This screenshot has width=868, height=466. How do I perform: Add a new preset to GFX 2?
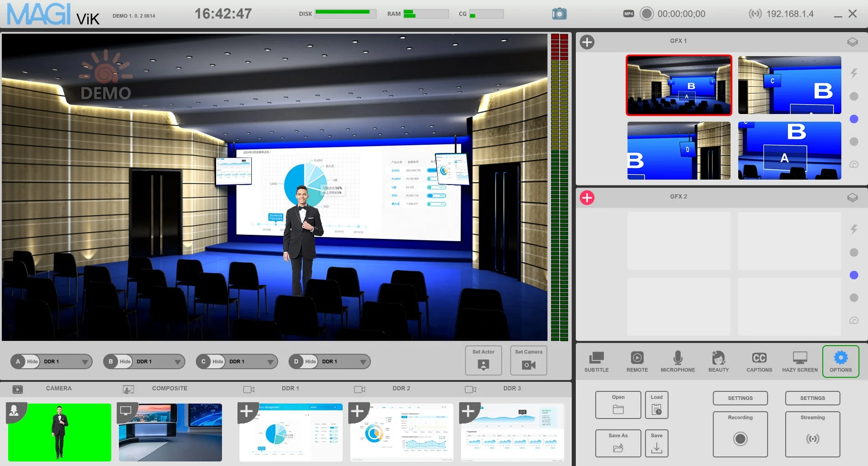[587, 198]
